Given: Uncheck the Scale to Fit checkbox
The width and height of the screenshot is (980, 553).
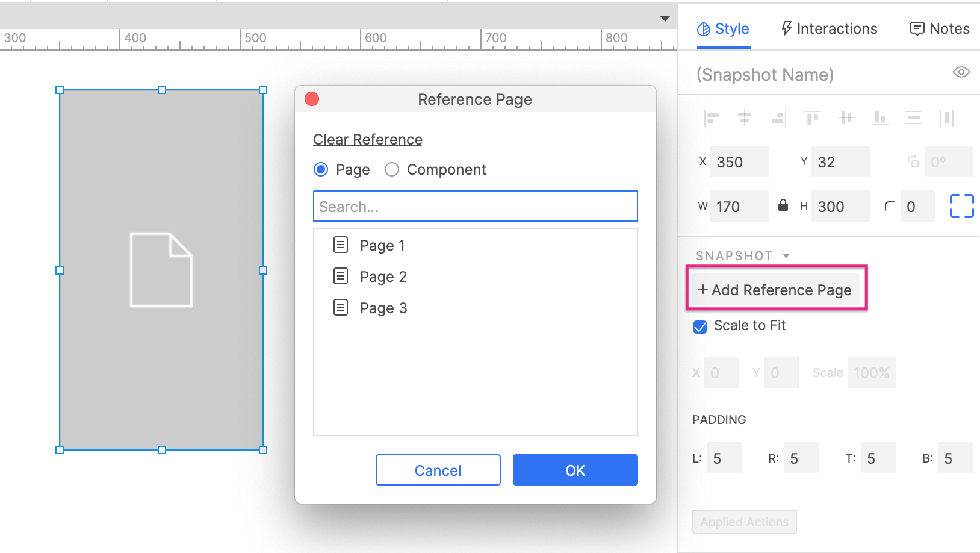Looking at the screenshot, I should pyautogui.click(x=700, y=326).
